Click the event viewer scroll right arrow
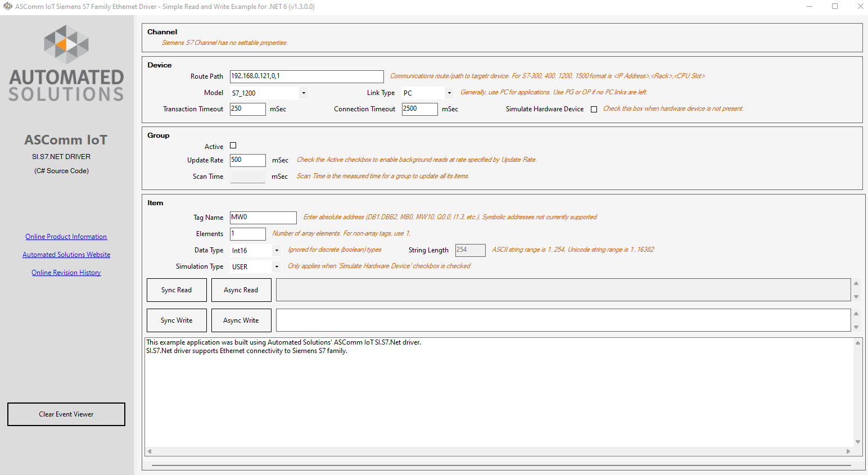This screenshot has width=868, height=475. [848, 451]
